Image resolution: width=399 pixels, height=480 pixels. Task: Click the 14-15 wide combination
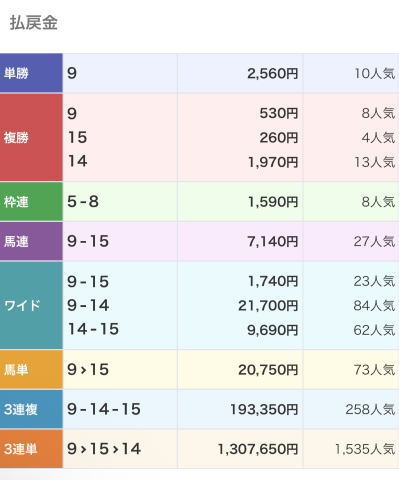click(x=93, y=329)
